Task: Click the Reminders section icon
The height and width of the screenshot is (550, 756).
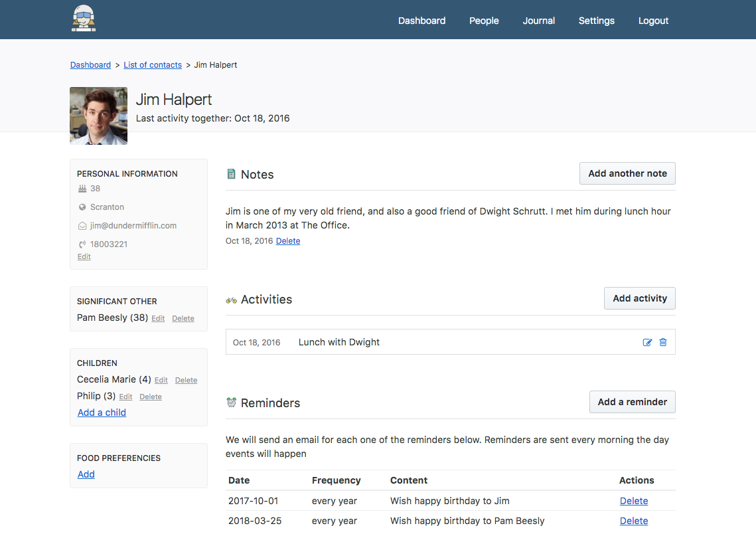Action: pos(231,402)
